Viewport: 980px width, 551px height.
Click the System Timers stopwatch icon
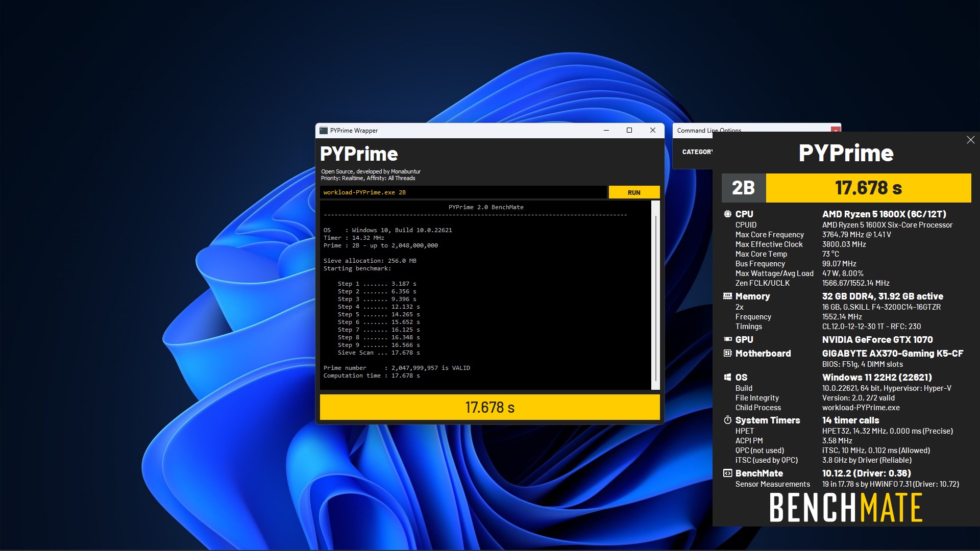point(727,420)
